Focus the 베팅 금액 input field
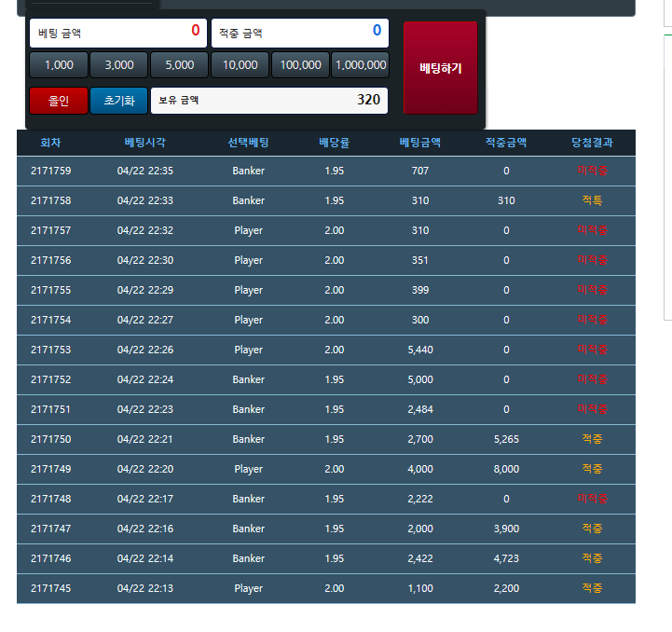Viewport: 672px width, 632px height. 117,33
